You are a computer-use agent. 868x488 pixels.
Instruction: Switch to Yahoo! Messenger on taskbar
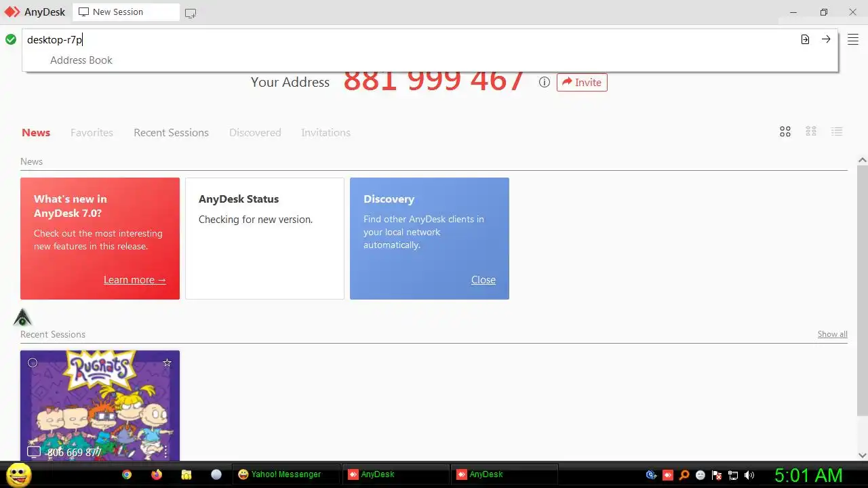[286, 474]
